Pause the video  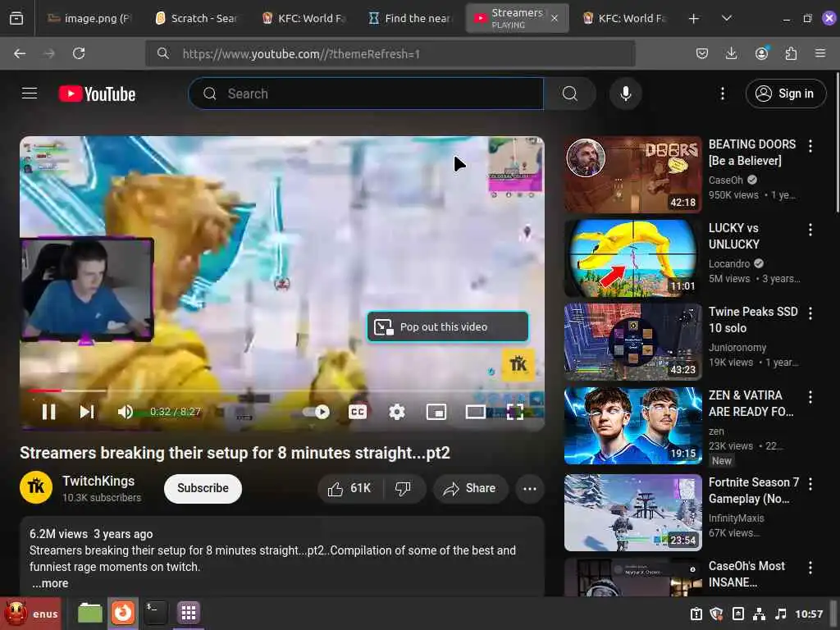tap(48, 412)
